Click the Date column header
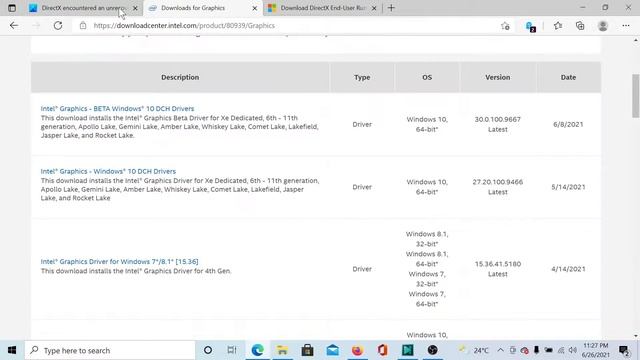Screen dimensions: 640x360 coord(568,77)
